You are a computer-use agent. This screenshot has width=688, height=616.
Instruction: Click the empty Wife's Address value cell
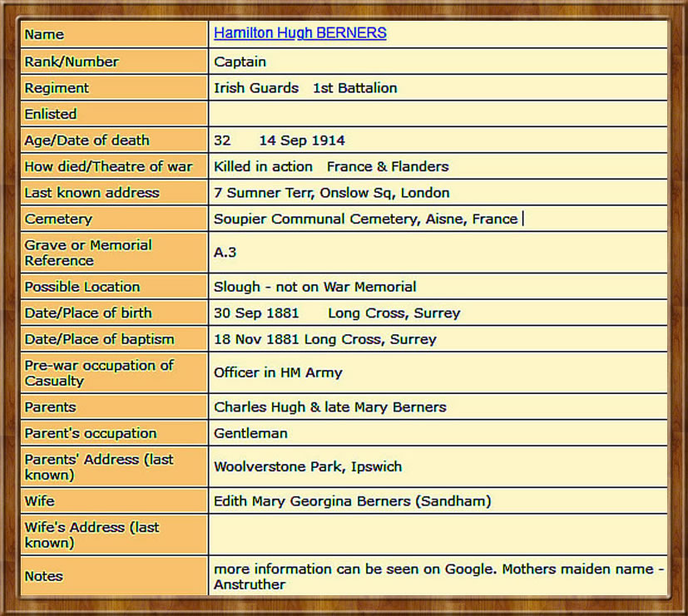(438, 535)
